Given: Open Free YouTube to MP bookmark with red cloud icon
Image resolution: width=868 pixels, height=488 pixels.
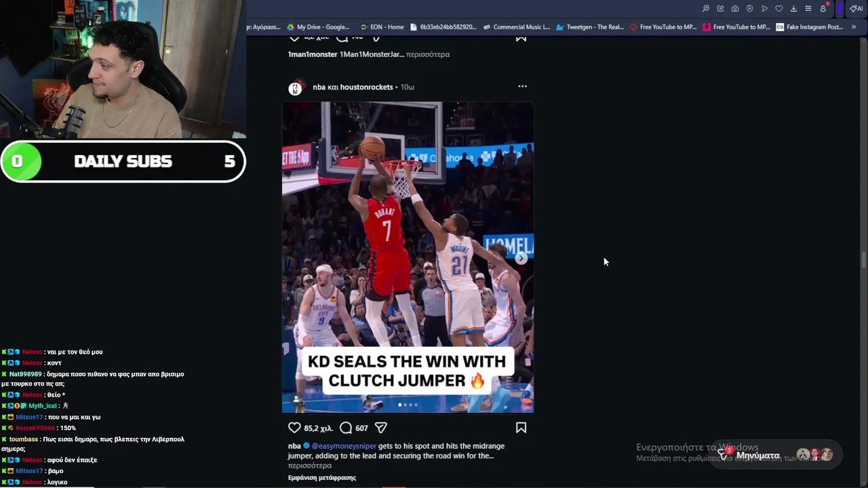Looking at the screenshot, I should click(663, 27).
